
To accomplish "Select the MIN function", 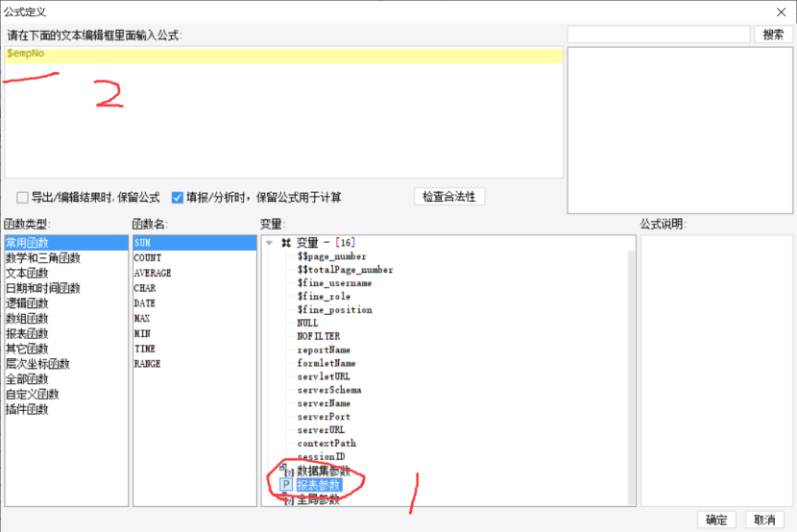I will 195,334.
